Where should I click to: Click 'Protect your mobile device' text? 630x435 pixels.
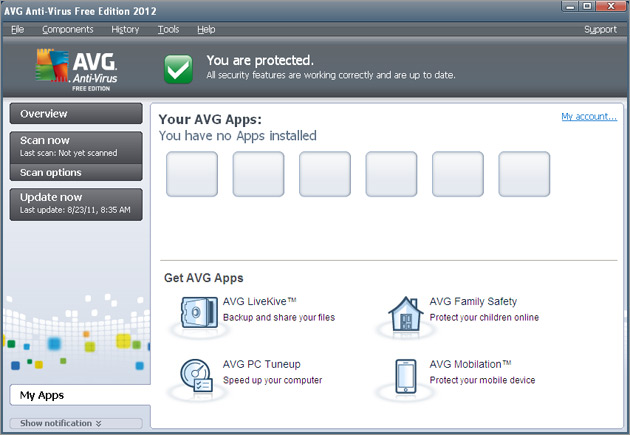point(482,380)
